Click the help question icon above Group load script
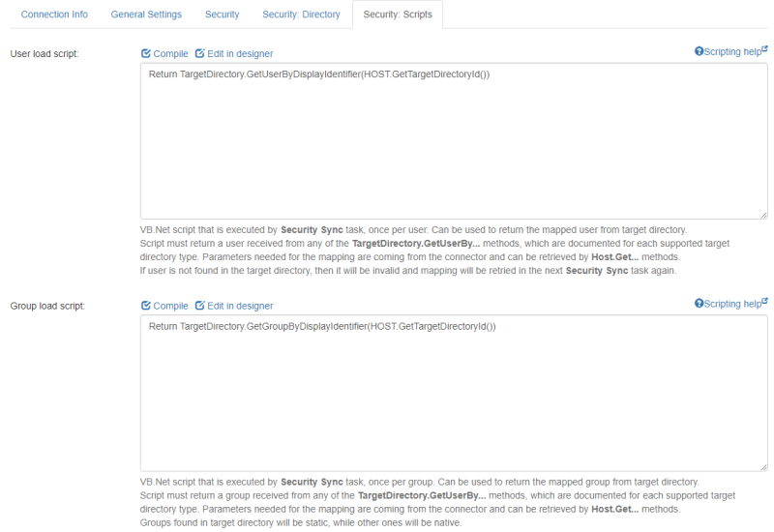 699,303
